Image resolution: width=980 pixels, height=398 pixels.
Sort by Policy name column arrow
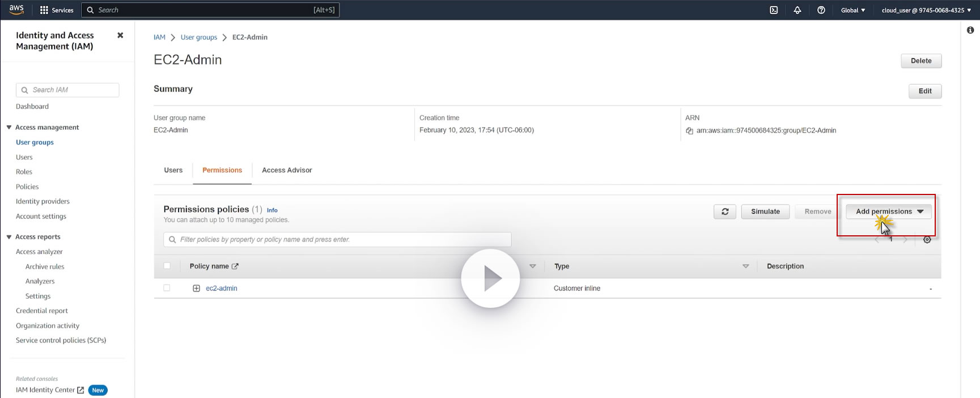pyautogui.click(x=532, y=266)
